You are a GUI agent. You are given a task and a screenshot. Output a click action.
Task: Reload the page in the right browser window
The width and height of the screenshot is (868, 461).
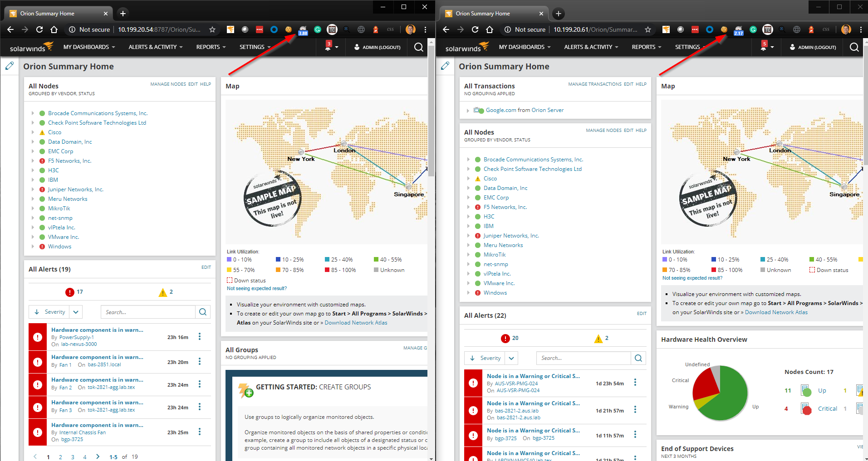pos(475,29)
